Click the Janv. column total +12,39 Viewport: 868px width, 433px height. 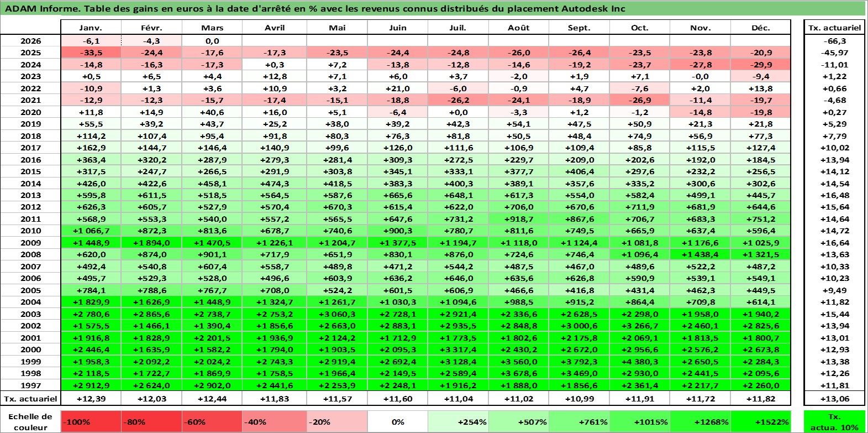(91, 399)
